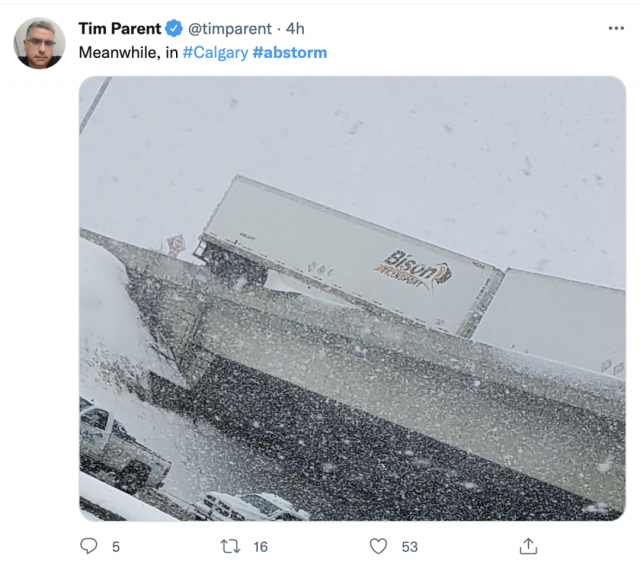Click the "Meanwhile, in" tweet text
The image size is (640, 569).
[x=128, y=53]
